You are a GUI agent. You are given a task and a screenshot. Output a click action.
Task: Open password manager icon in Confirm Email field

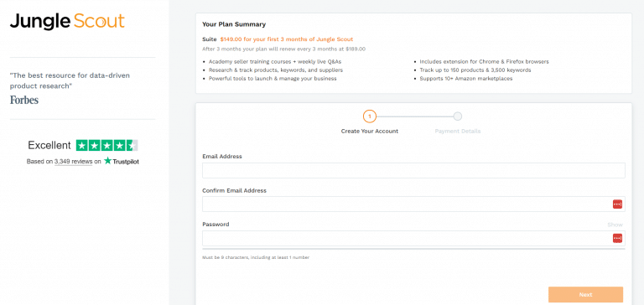[x=617, y=204]
